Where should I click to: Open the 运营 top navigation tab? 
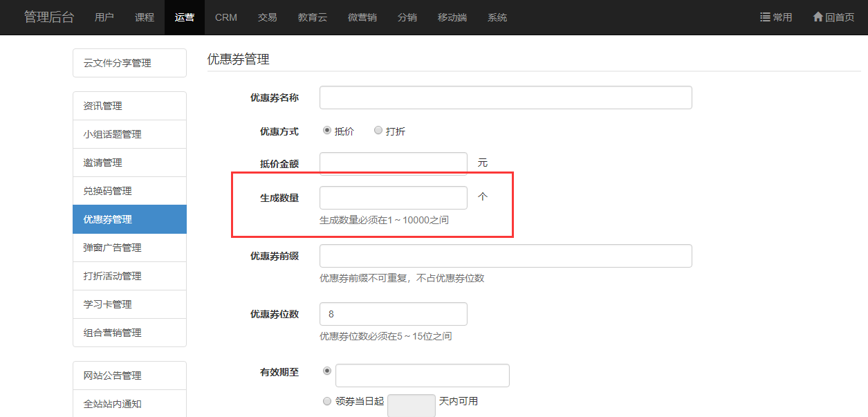tap(185, 17)
